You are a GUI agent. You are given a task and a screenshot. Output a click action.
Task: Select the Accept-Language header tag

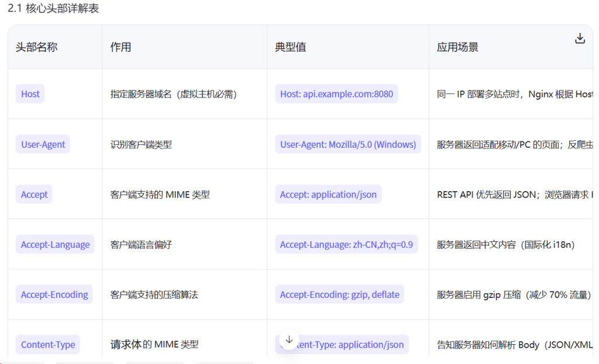55,245
